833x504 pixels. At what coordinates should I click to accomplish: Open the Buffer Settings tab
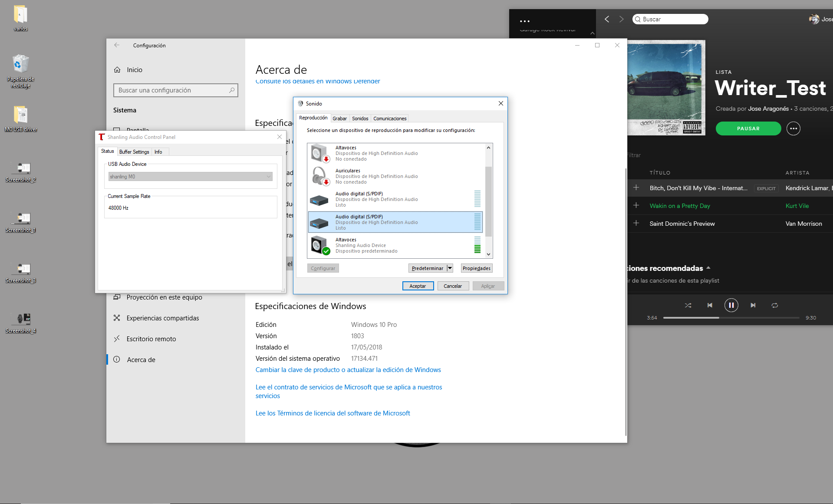click(134, 152)
